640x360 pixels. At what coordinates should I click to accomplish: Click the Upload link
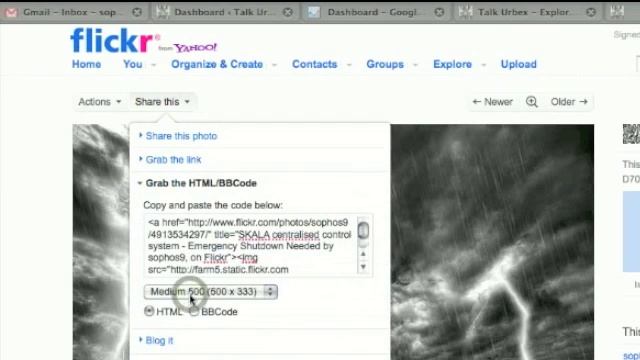pos(519,64)
